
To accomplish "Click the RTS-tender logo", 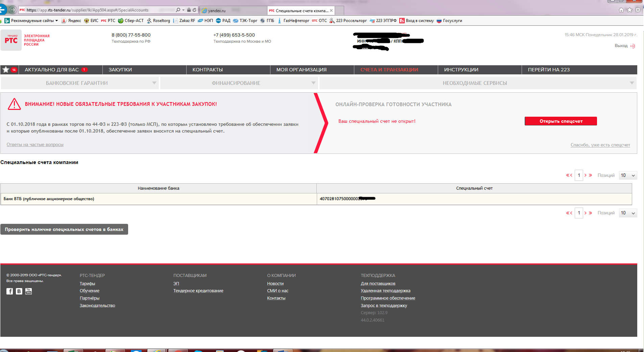I will (11, 40).
